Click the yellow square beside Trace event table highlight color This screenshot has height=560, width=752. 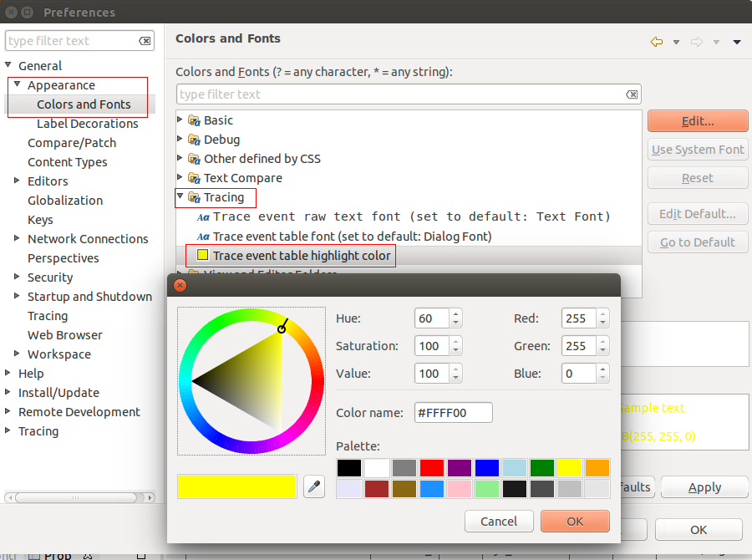[201, 256]
